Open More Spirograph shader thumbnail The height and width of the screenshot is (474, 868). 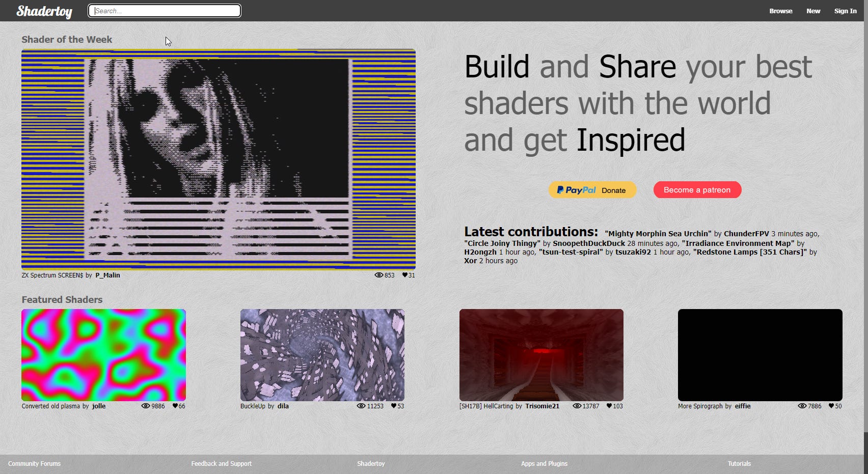(x=760, y=355)
